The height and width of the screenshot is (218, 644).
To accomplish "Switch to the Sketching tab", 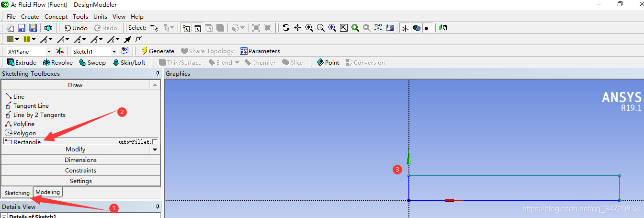I will click(x=17, y=193).
